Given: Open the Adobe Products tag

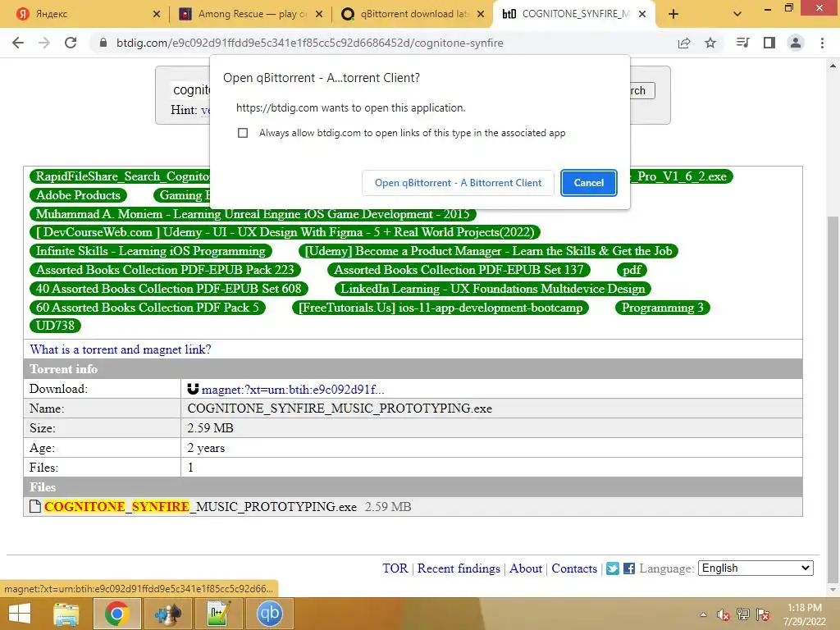Looking at the screenshot, I should point(78,195).
